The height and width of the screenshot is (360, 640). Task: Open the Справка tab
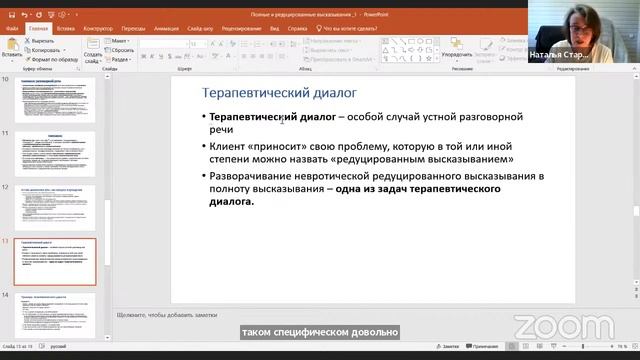click(297, 29)
